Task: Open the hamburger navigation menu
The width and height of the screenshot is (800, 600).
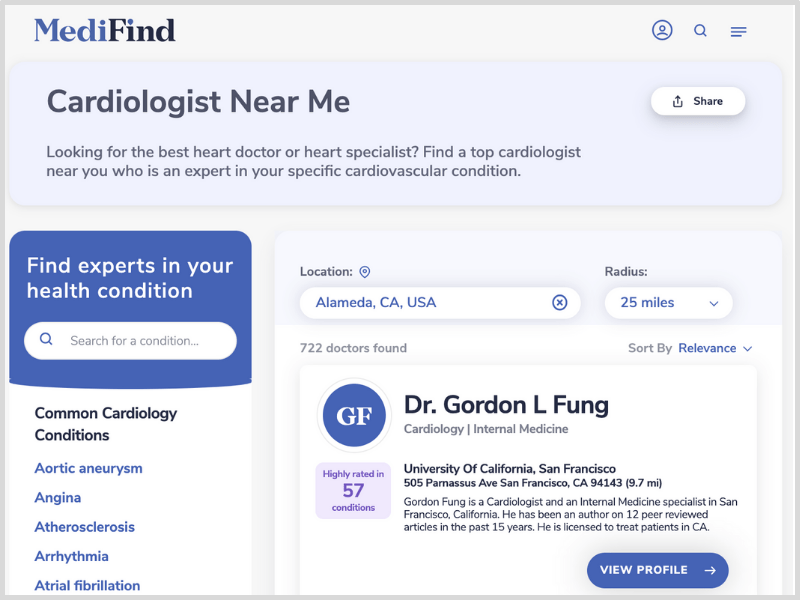Action: (x=738, y=31)
